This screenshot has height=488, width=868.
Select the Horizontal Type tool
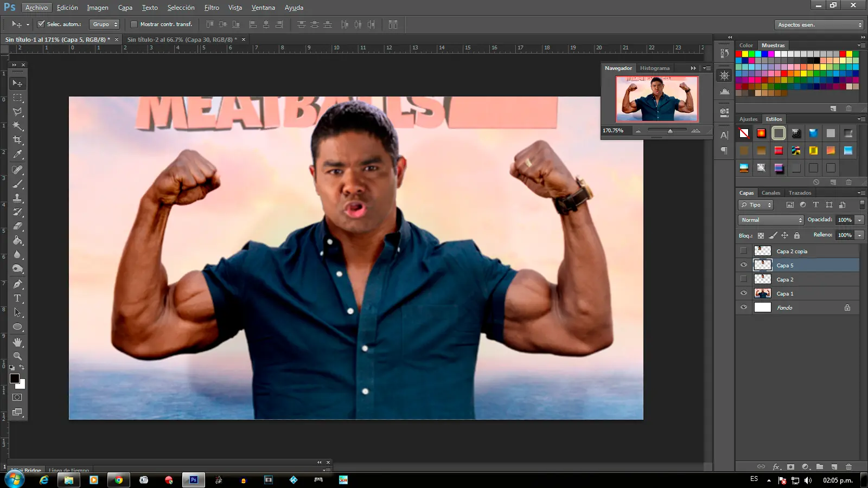tap(17, 298)
